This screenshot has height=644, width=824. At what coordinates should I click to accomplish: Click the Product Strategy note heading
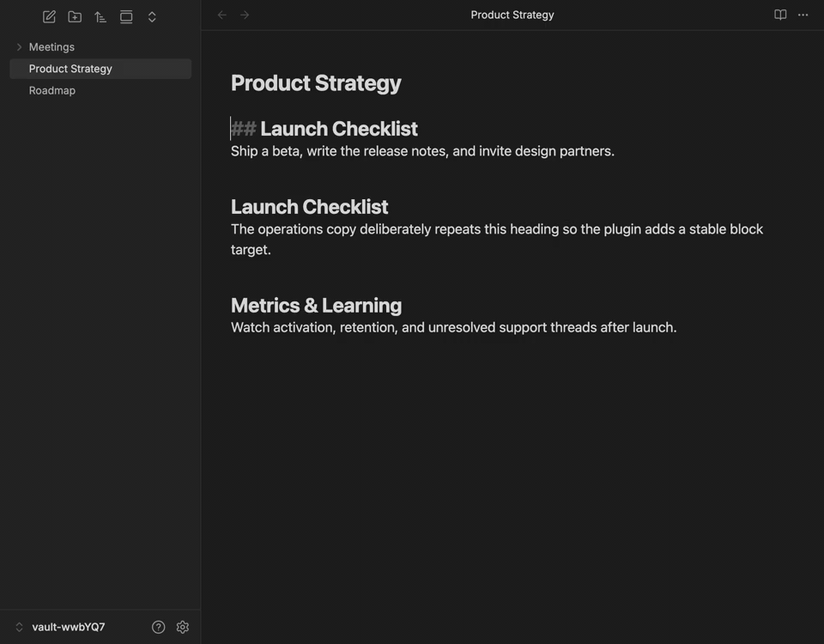316,83
